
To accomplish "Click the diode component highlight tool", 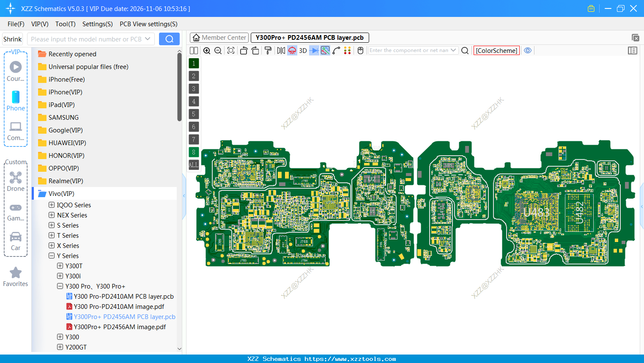I will point(314,50).
